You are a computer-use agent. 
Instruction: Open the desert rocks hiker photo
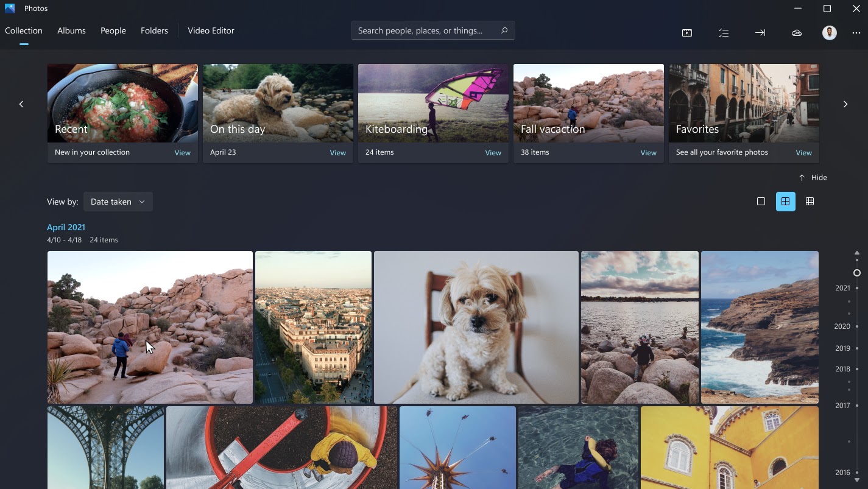click(x=150, y=327)
